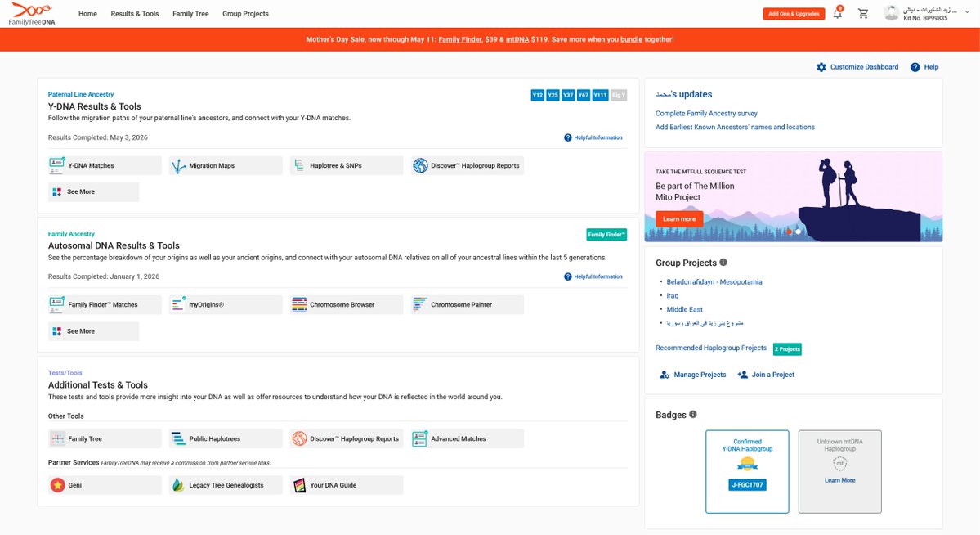Open the Confirmed Y-DNA Haplogroup badge card
980x535 pixels.
tap(748, 472)
